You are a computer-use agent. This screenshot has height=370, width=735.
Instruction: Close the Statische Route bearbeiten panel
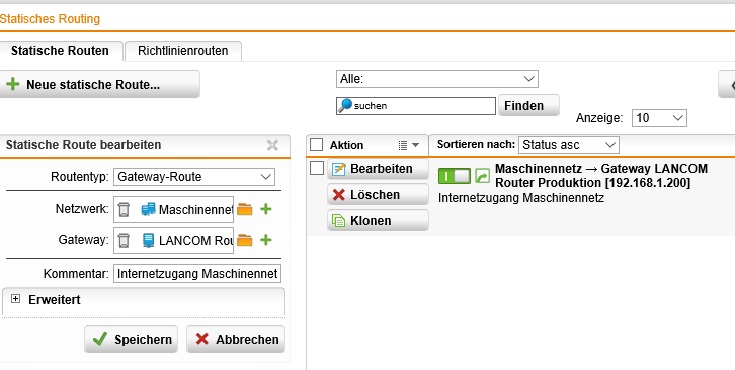pyautogui.click(x=272, y=145)
